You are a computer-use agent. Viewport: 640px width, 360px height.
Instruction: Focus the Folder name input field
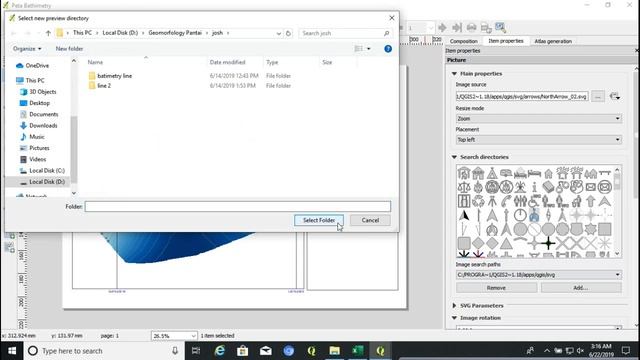[238, 207]
